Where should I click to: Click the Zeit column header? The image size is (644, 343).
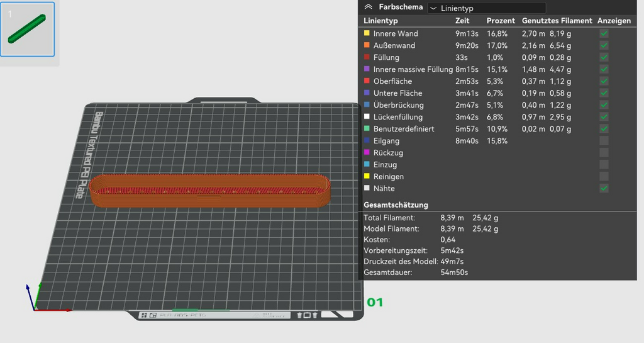(x=462, y=21)
